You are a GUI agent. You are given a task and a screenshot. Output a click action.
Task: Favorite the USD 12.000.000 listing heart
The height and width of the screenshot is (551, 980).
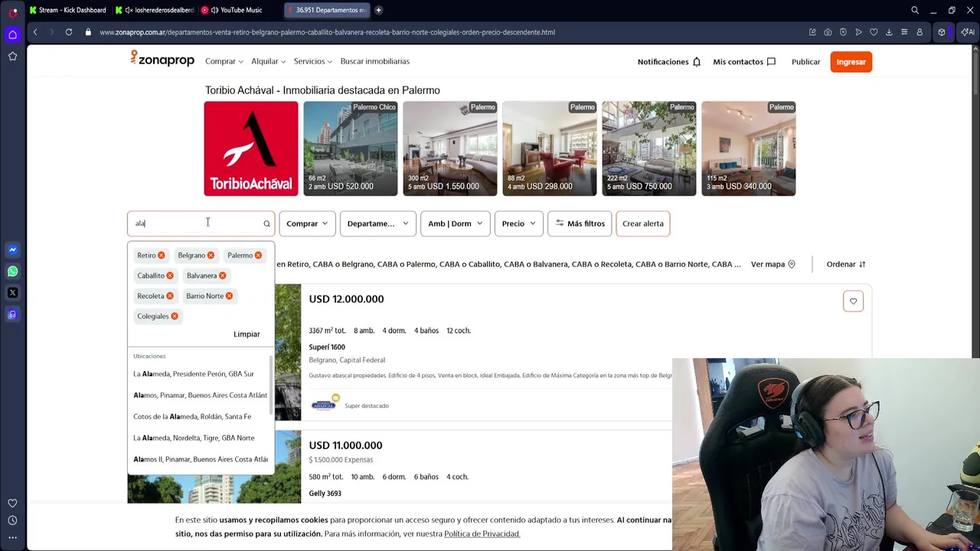pos(853,302)
